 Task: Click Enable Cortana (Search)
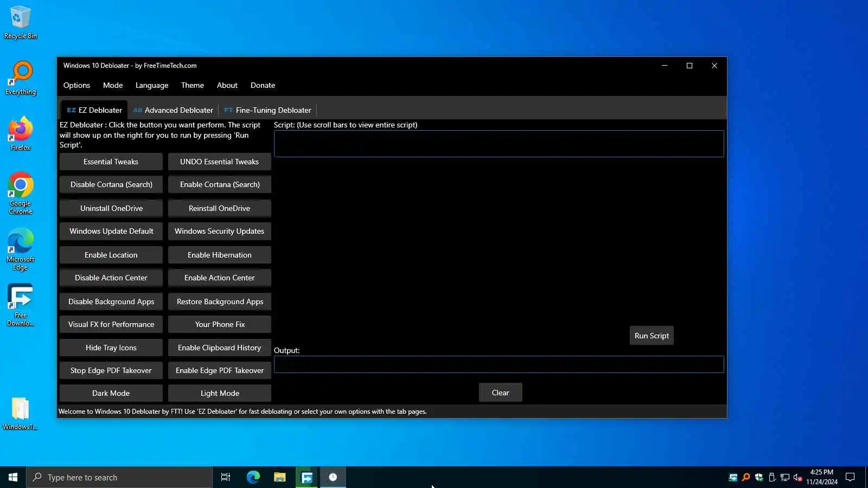coord(220,184)
